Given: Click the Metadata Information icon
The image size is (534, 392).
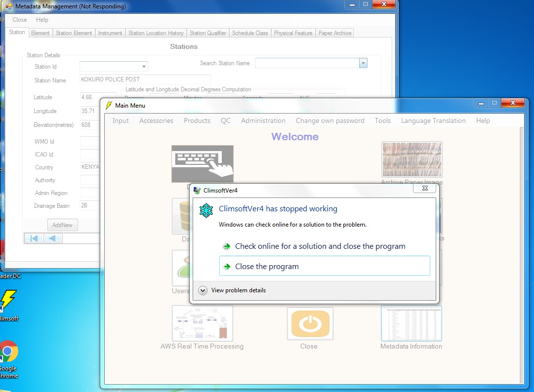Looking at the screenshot, I should pos(411,323).
